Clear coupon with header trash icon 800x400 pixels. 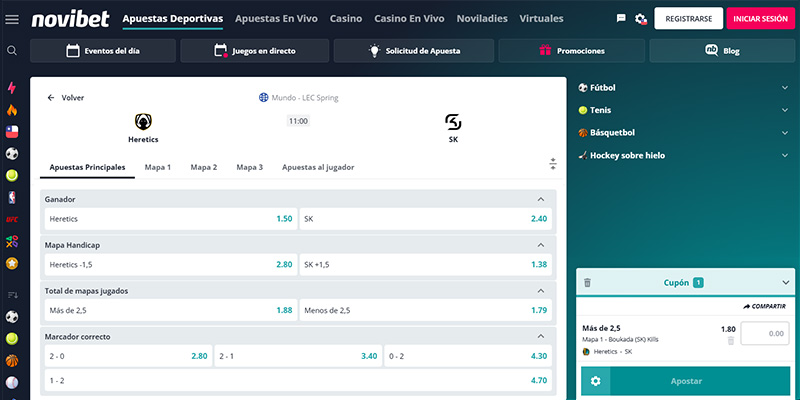point(587,282)
